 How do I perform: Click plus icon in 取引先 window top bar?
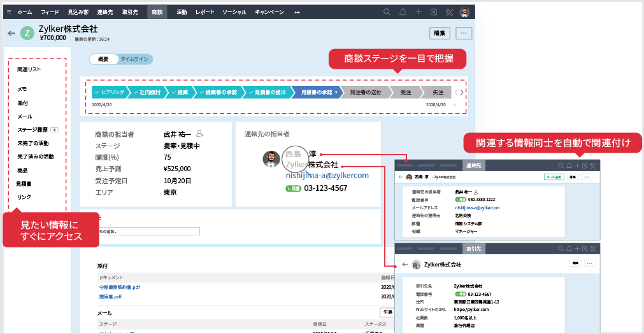click(577, 249)
